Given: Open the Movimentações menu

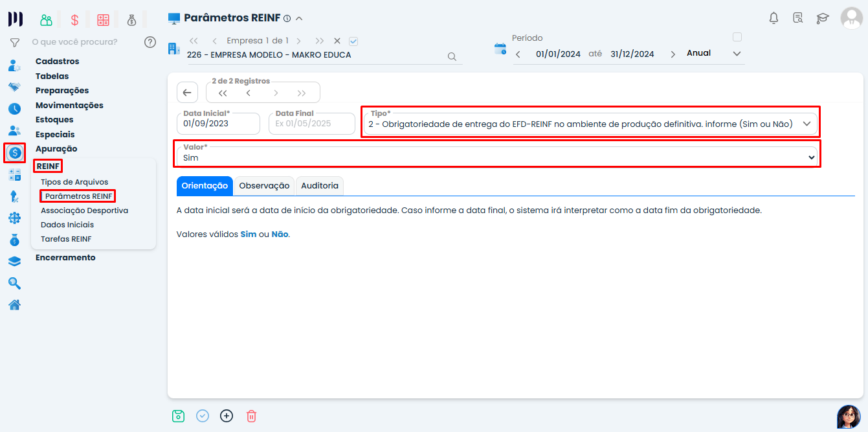Looking at the screenshot, I should (69, 106).
